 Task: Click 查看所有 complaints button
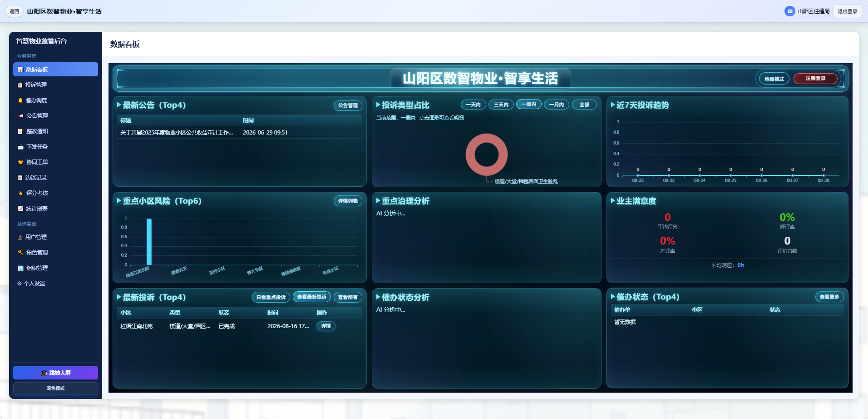click(x=348, y=297)
